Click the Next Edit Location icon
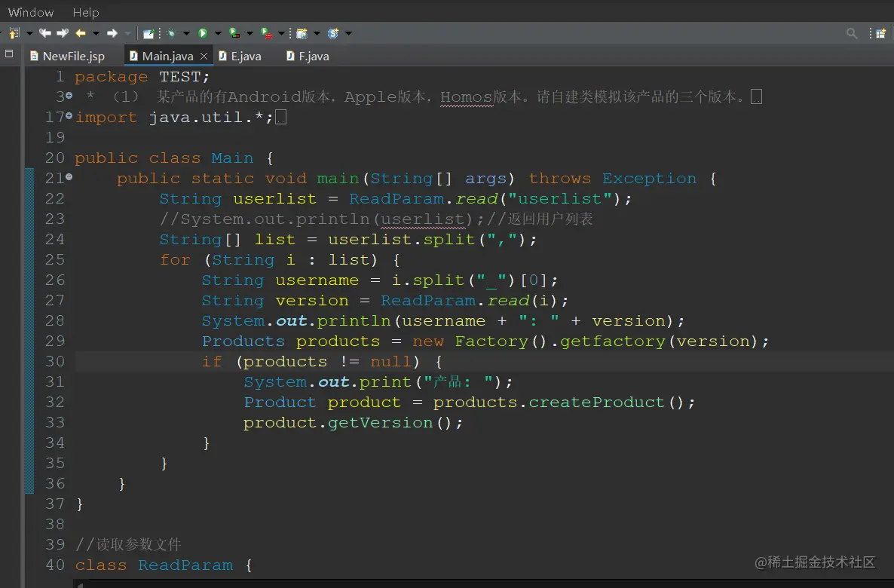This screenshot has width=894, height=588. click(63, 33)
